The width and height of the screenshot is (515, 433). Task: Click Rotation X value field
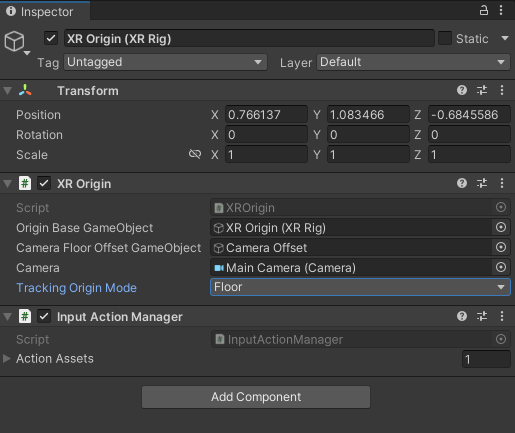(266, 135)
